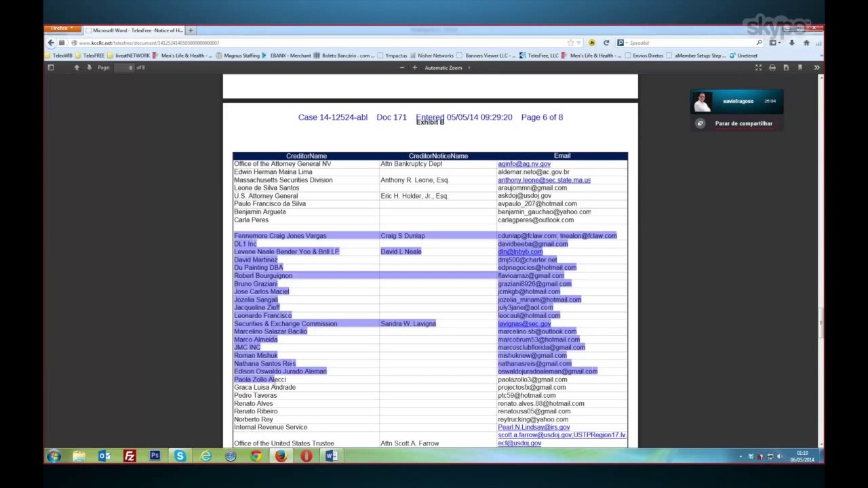Click the Speedbit search box
Viewport: 868px width, 488px height.
coord(690,43)
